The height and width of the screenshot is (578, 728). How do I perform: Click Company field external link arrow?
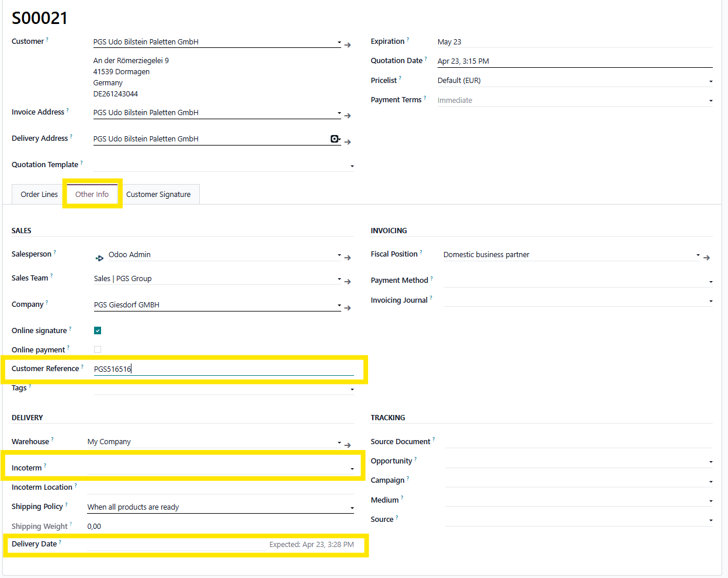(348, 308)
